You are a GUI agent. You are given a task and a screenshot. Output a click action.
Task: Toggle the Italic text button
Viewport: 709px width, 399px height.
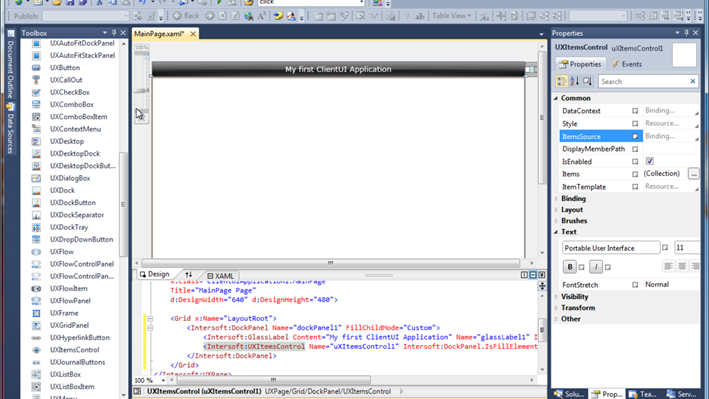[x=596, y=267]
